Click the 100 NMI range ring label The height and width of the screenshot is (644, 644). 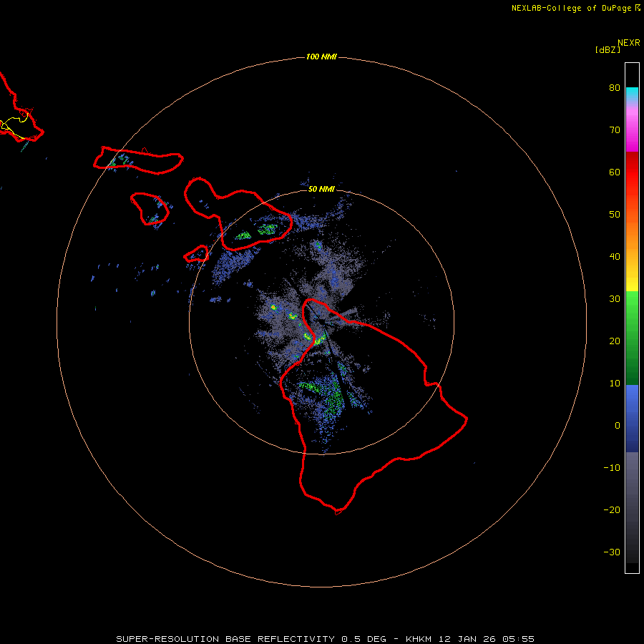pyautogui.click(x=321, y=57)
